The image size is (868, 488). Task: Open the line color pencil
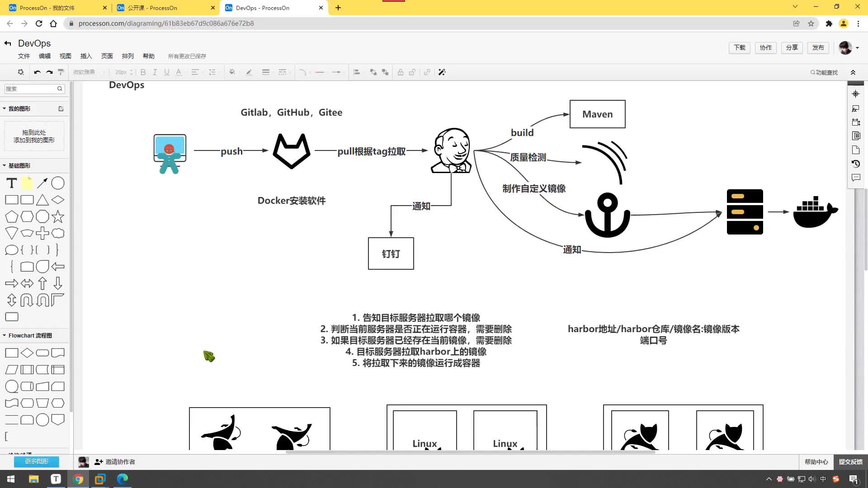tap(249, 72)
